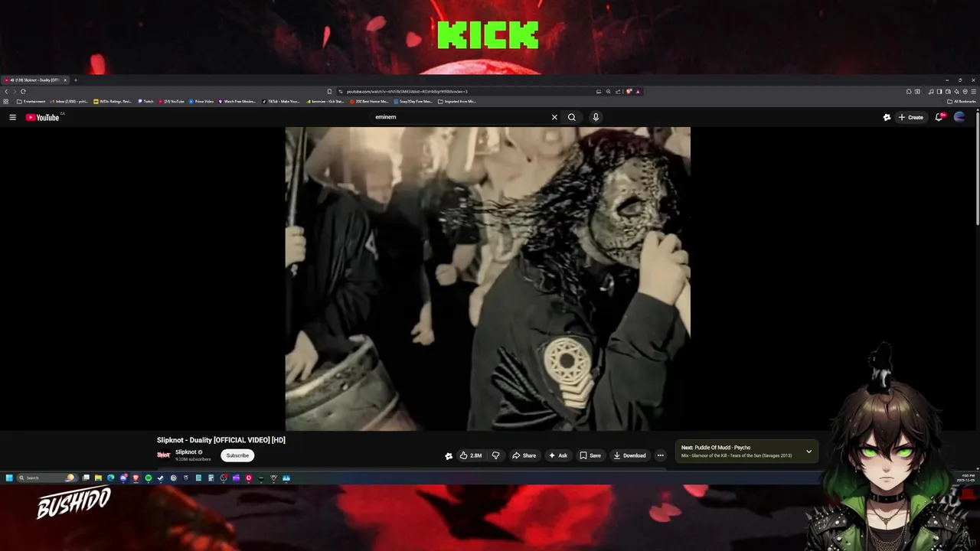Go to the YouTube home logo
Screen dimensions: 980x551
pyautogui.click(x=43, y=117)
